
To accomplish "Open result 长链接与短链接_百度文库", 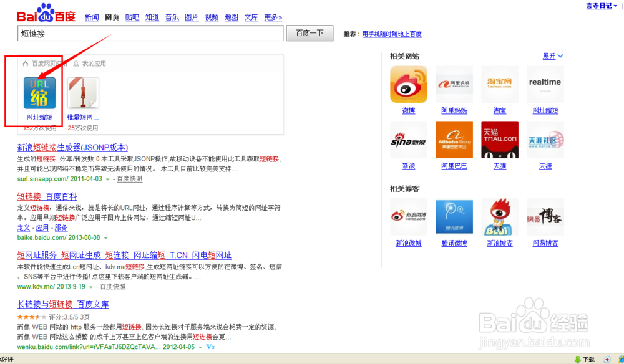I will [x=63, y=304].
